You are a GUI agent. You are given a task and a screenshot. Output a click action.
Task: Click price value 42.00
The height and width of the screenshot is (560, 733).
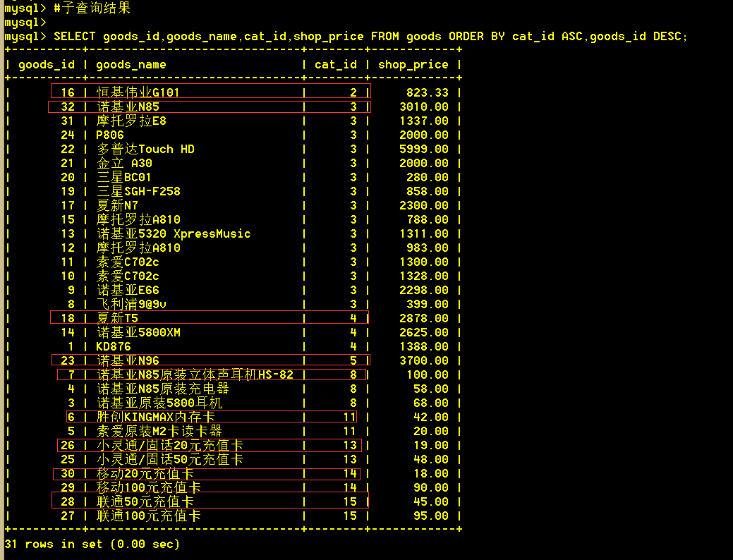pyautogui.click(x=431, y=417)
